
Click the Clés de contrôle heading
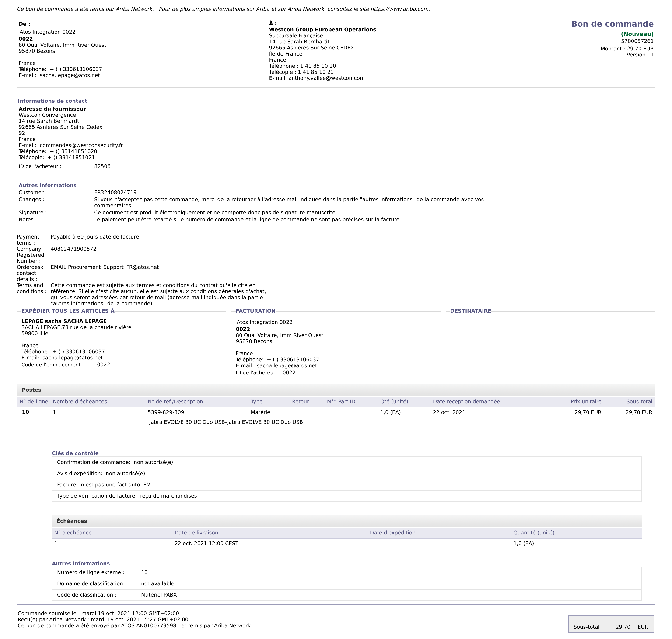pos(75,453)
